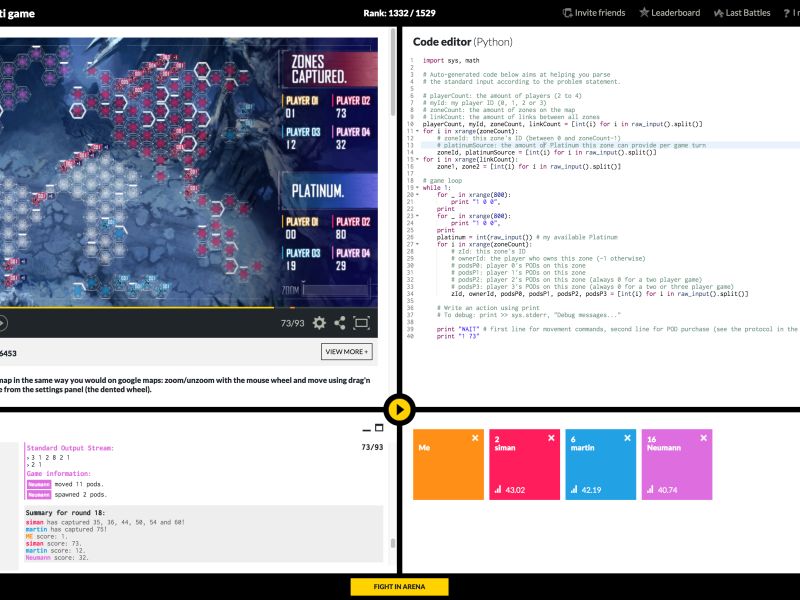Click the Invite friends icon
The height and width of the screenshot is (600, 800).
(x=567, y=13)
